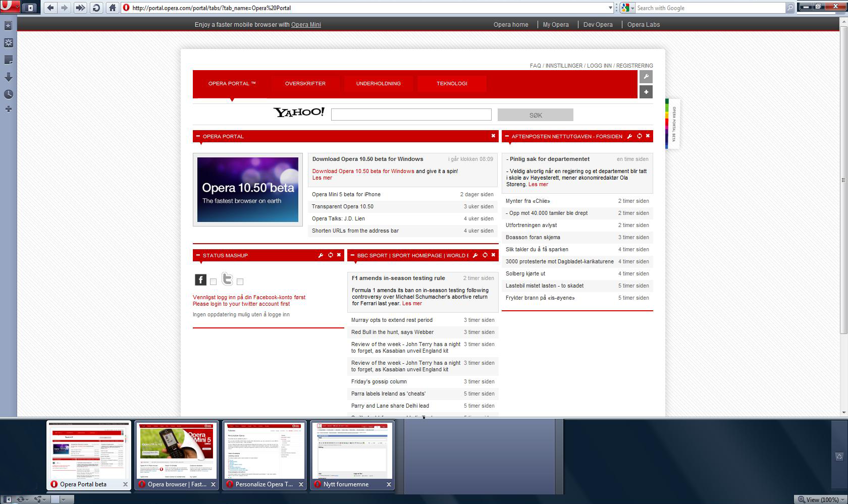The image size is (848, 504).
Task: Reload the page with the Reload button
Action: coord(96,8)
